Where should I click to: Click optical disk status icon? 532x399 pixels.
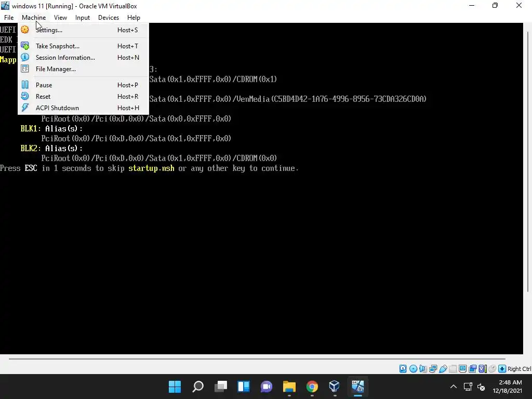413,369
